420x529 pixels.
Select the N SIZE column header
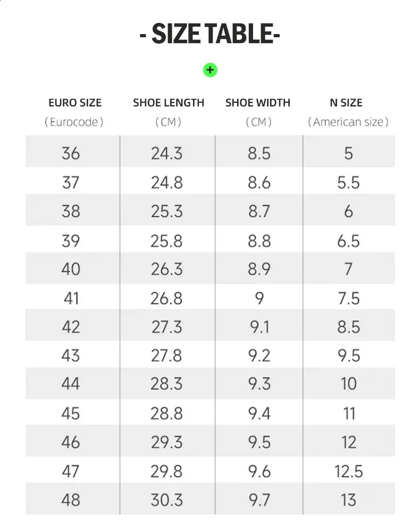click(349, 103)
